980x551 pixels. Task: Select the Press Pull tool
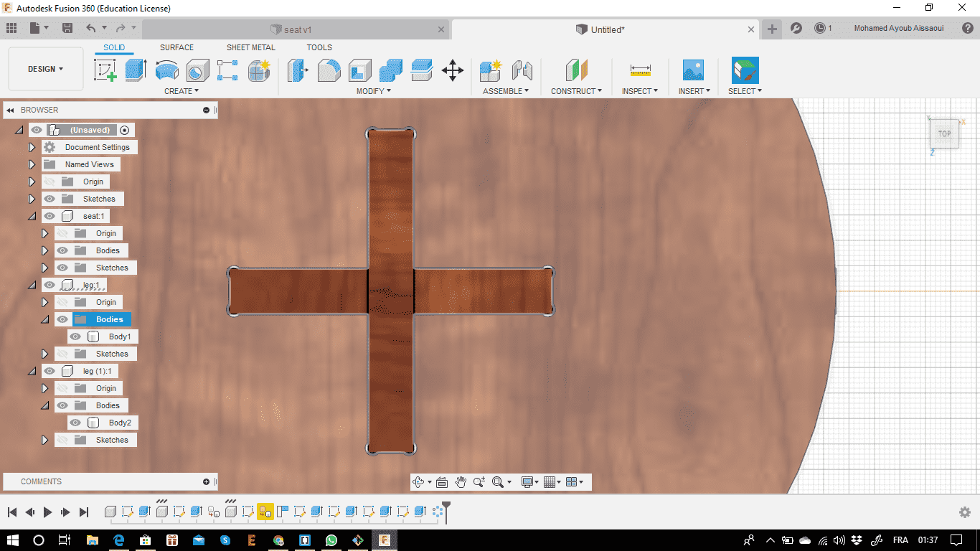[x=298, y=70]
